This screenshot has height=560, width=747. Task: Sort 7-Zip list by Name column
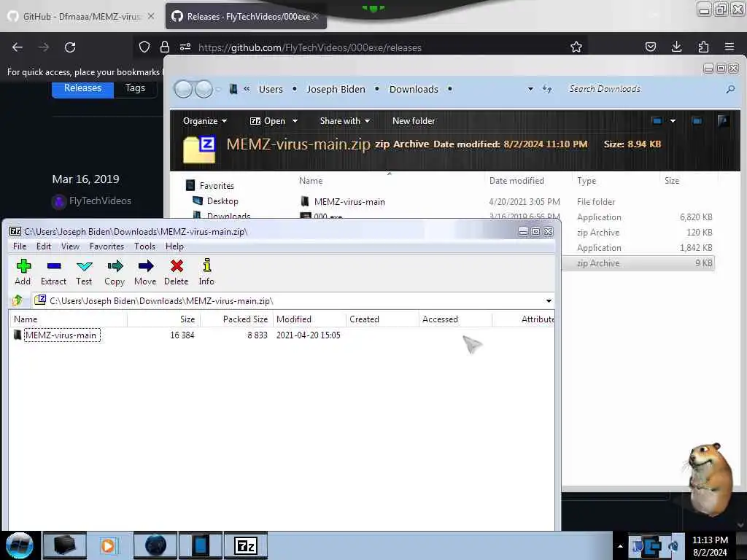(68, 319)
